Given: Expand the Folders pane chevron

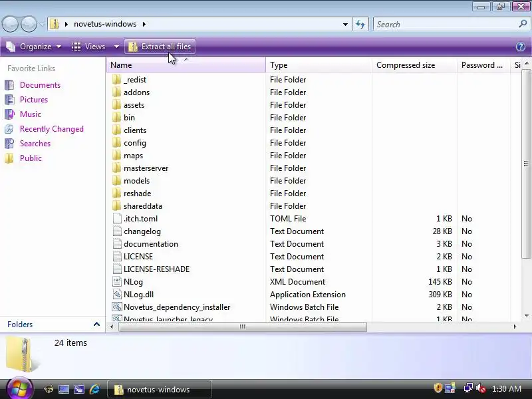Looking at the screenshot, I should 96,324.
